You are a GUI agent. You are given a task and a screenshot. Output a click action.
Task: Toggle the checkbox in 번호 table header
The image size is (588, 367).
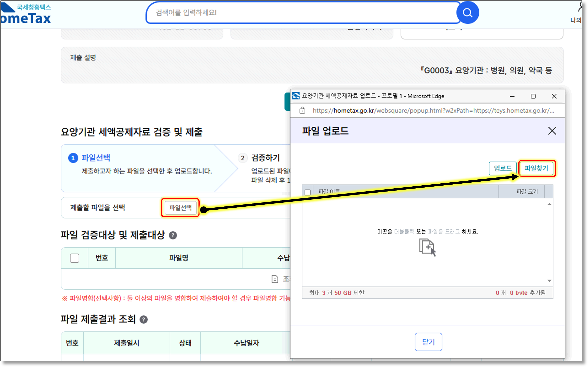click(x=74, y=258)
